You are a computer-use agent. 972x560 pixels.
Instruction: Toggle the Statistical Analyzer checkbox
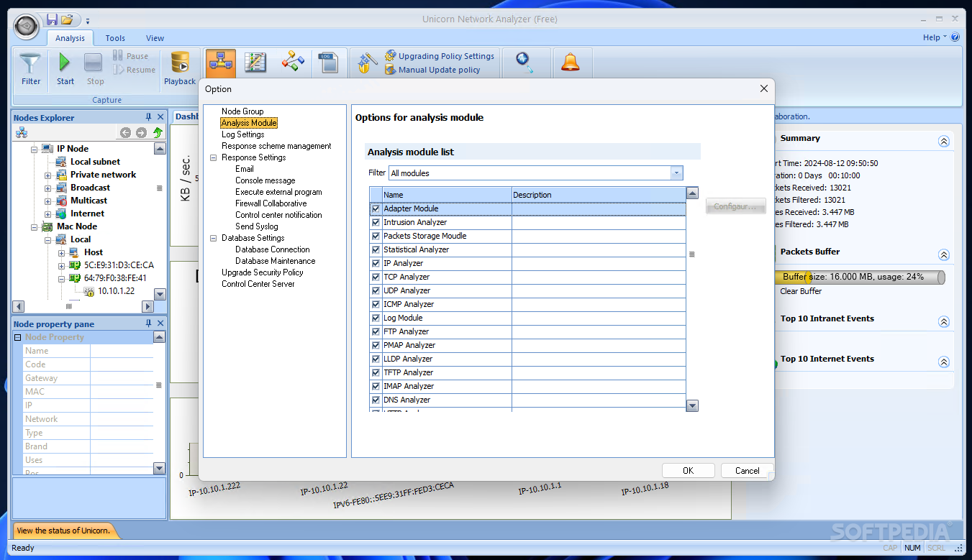click(x=376, y=249)
